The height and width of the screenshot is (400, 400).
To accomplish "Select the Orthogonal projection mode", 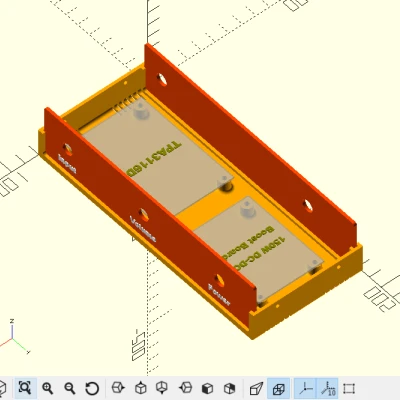I will (x=279, y=388).
